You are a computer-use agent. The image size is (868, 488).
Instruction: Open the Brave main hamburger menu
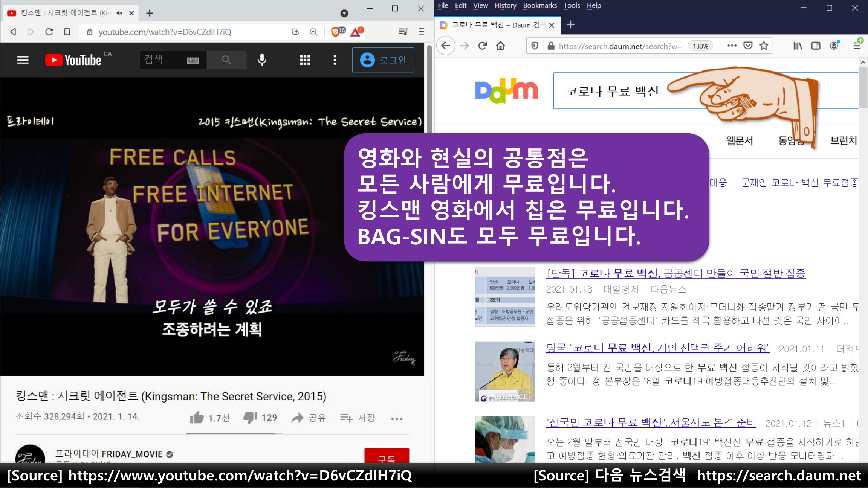click(422, 32)
